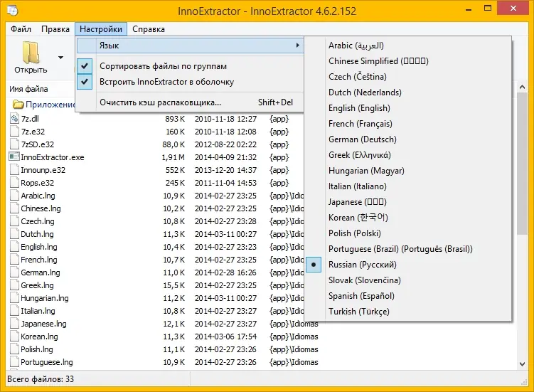Open the Файл menu
Viewport: 534px width, 392px height.
(21, 29)
